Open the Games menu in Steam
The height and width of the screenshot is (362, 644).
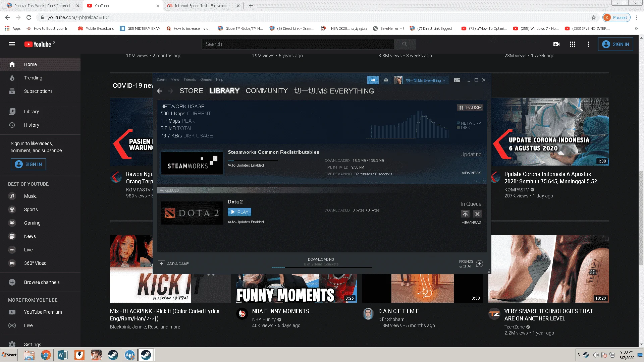pyautogui.click(x=206, y=79)
